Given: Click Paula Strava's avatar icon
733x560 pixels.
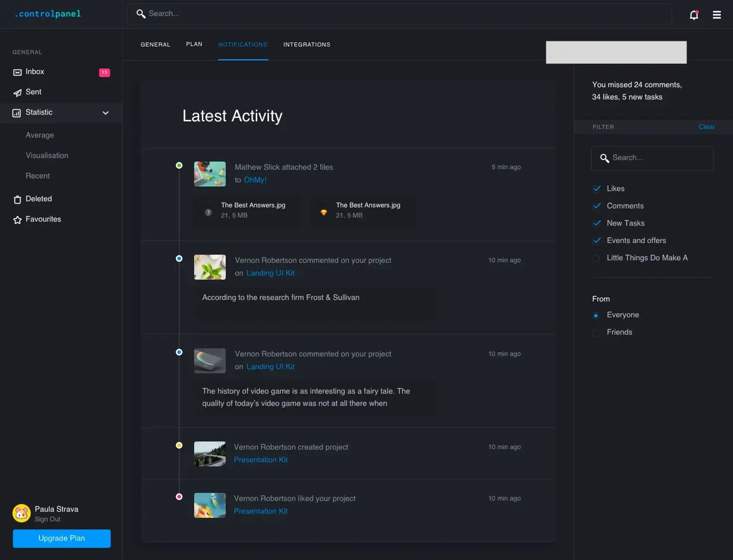Looking at the screenshot, I should [22, 513].
